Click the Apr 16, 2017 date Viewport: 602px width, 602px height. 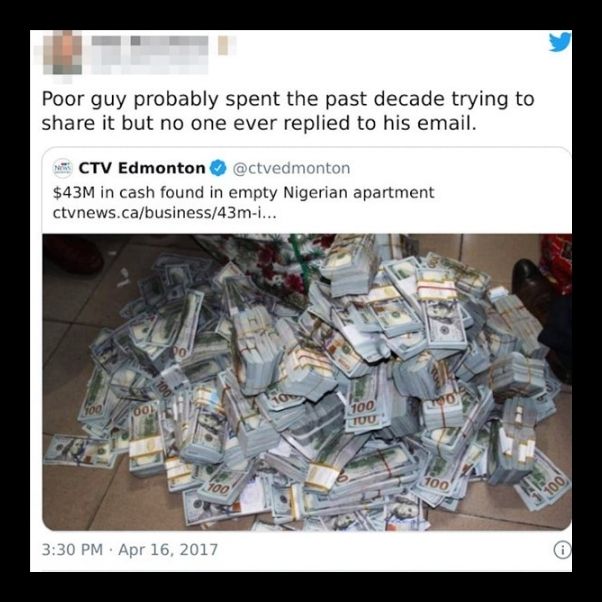tap(168, 550)
